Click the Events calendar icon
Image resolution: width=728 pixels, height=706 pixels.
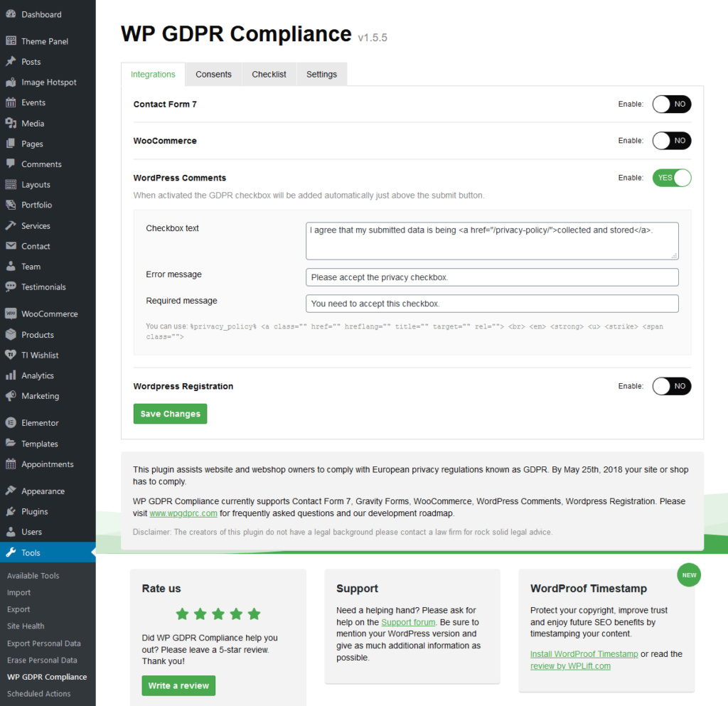[11, 102]
